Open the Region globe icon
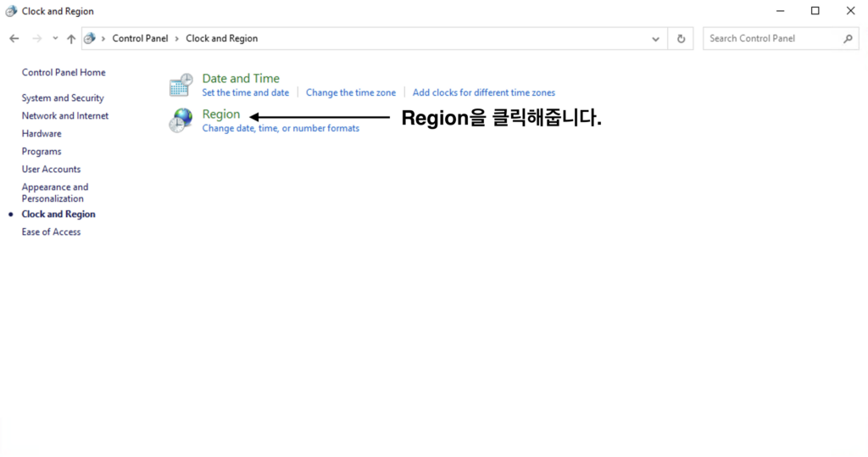This screenshot has width=868, height=457. coord(181,120)
